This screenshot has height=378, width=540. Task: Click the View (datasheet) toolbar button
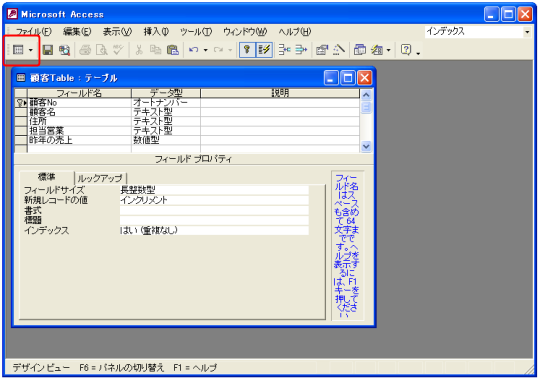[18, 50]
